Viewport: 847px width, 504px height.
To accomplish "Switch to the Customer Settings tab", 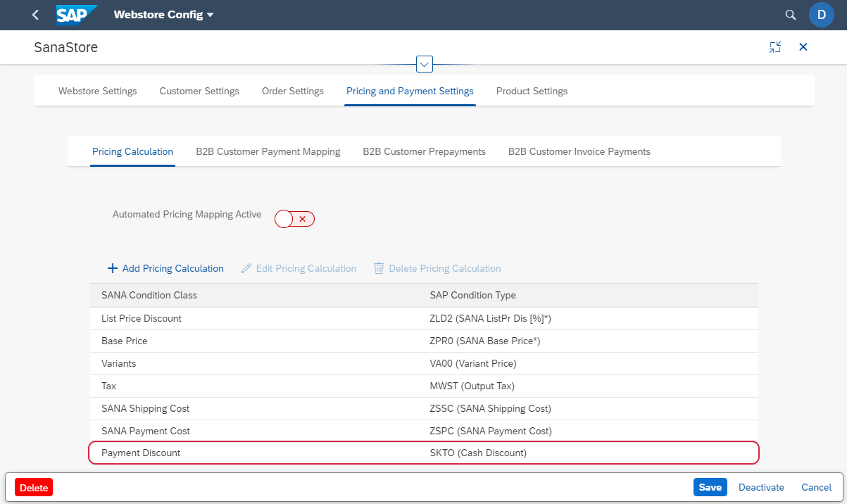I will [x=199, y=92].
